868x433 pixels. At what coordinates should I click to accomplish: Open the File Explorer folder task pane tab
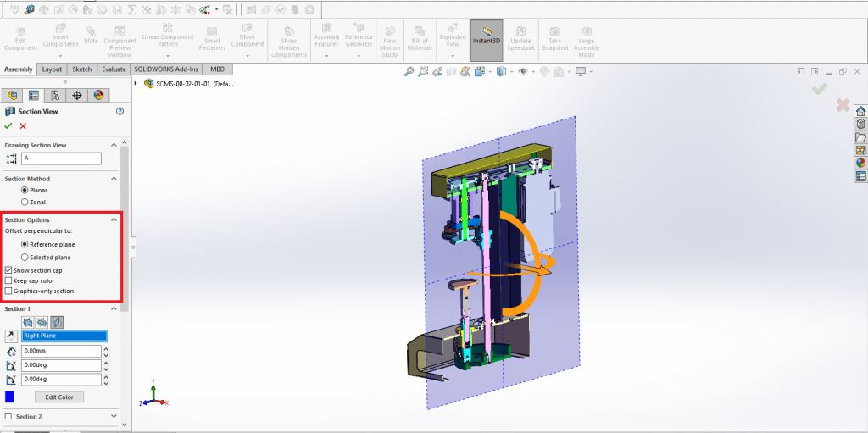pyautogui.click(x=860, y=136)
